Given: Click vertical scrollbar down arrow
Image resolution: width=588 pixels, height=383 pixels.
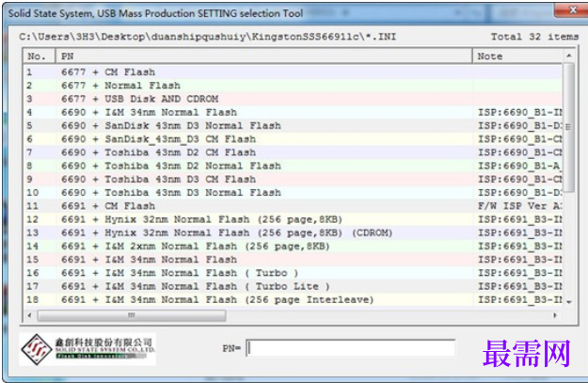Looking at the screenshot, I should pos(569,301).
